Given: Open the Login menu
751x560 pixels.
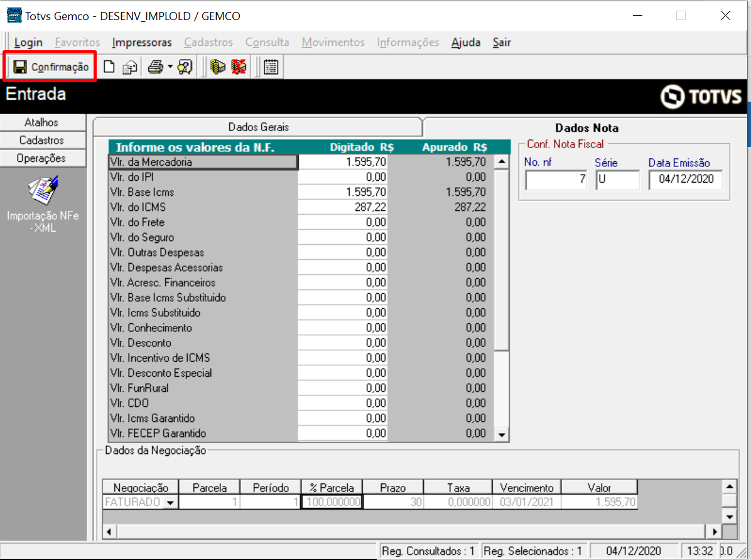Looking at the screenshot, I should click(x=28, y=42).
